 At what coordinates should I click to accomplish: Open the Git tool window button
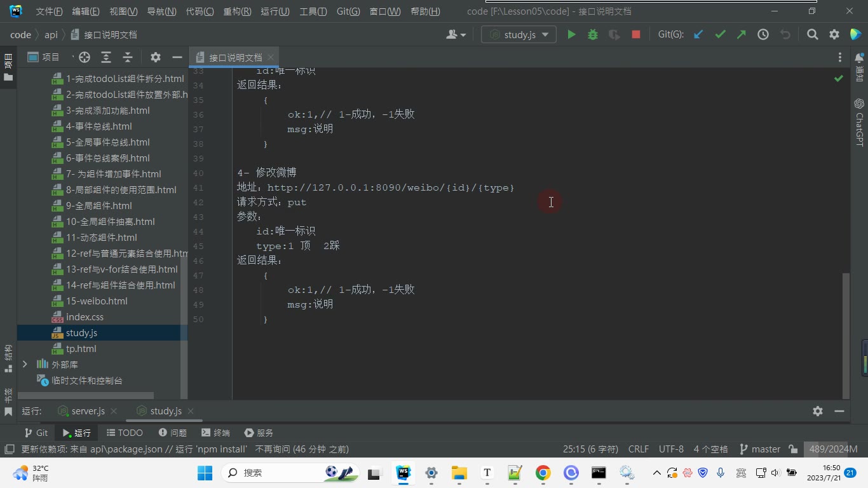pos(36,433)
